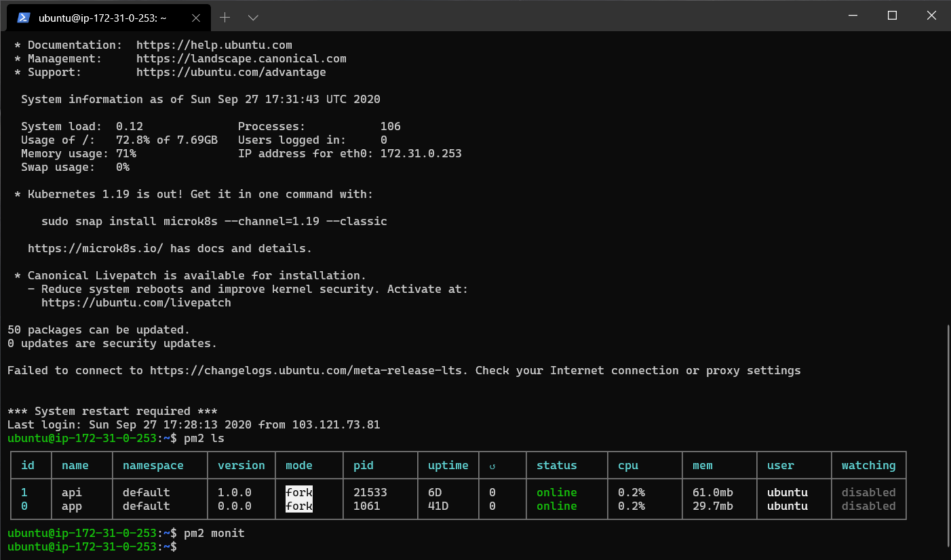Image resolution: width=951 pixels, height=560 pixels.
Task: Open the profile dropdown chevron
Action: (253, 18)
